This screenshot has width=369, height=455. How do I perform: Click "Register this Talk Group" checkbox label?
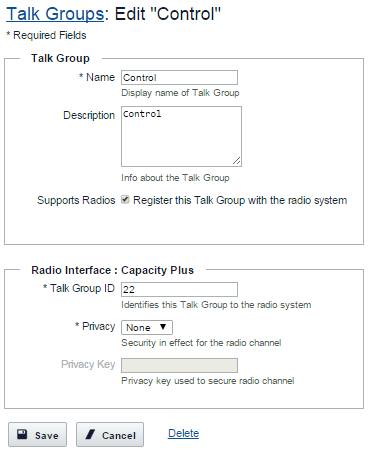click(240, 200)
